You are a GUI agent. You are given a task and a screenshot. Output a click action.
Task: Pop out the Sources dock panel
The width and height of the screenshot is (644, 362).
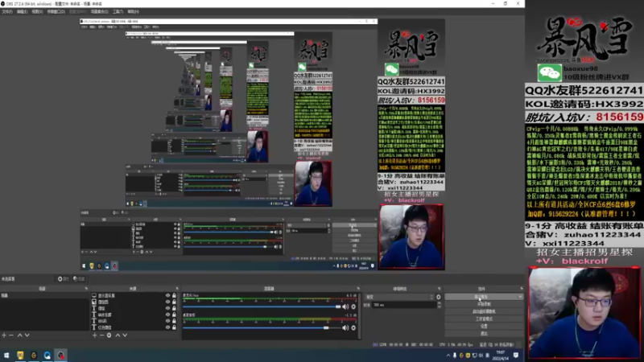tap(177, 289)
